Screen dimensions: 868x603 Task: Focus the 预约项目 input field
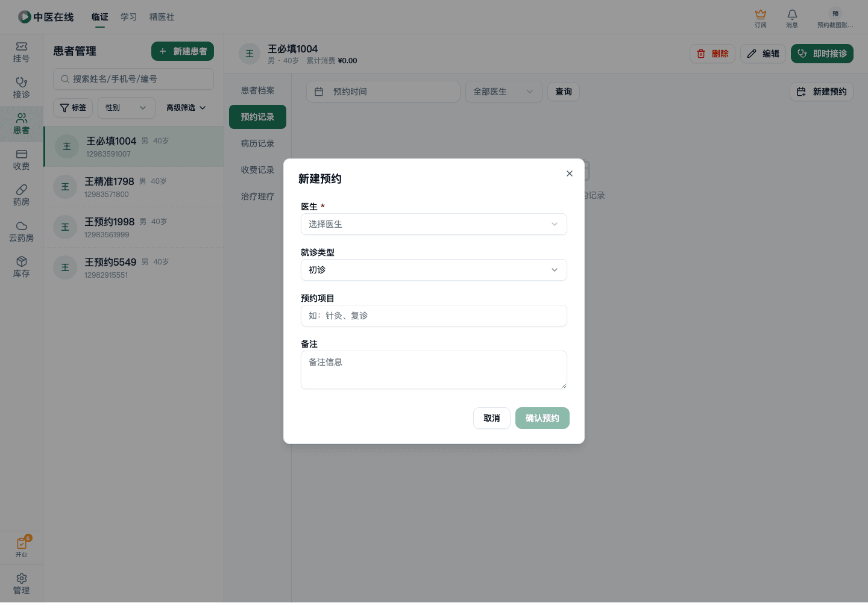[x=434, y=316]
